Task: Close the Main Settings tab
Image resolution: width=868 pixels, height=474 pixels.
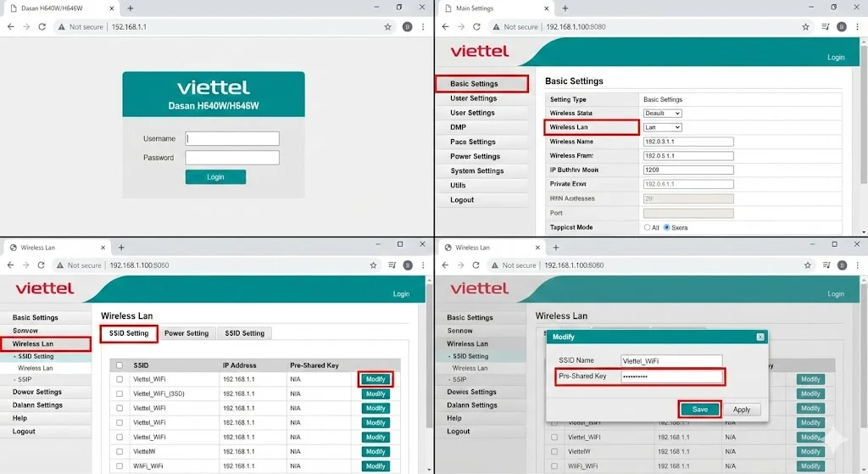Action: click(546, 8)
